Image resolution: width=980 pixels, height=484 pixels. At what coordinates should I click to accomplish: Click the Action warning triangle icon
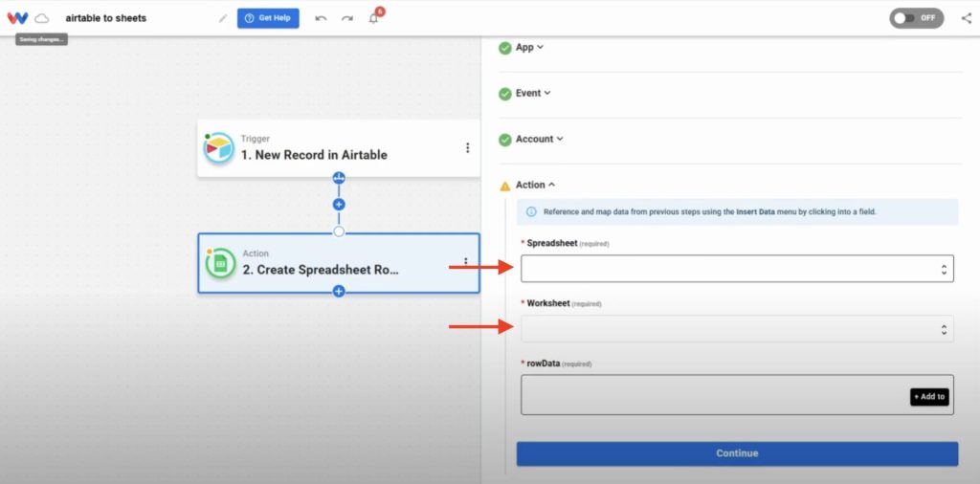(505, 186)
